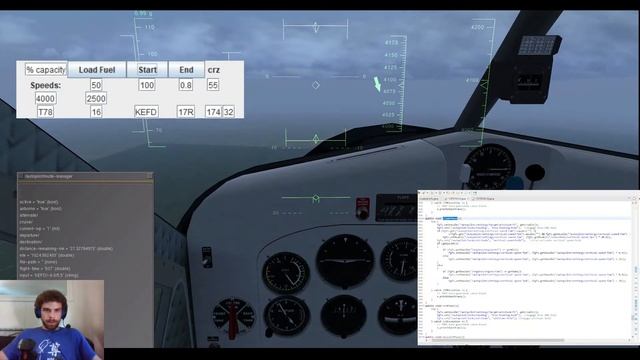Select the distance-remaining-nm property row

[x=66, y=248]
